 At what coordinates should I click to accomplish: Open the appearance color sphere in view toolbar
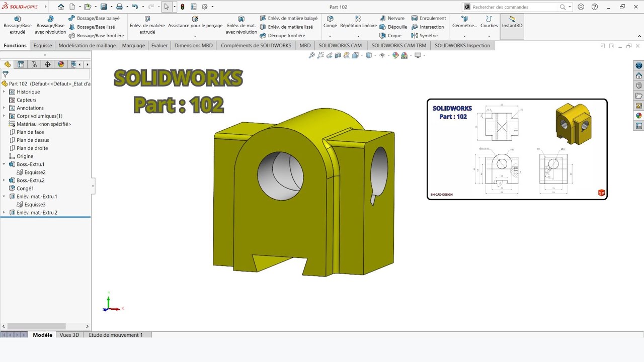click(x=395, y=55)
